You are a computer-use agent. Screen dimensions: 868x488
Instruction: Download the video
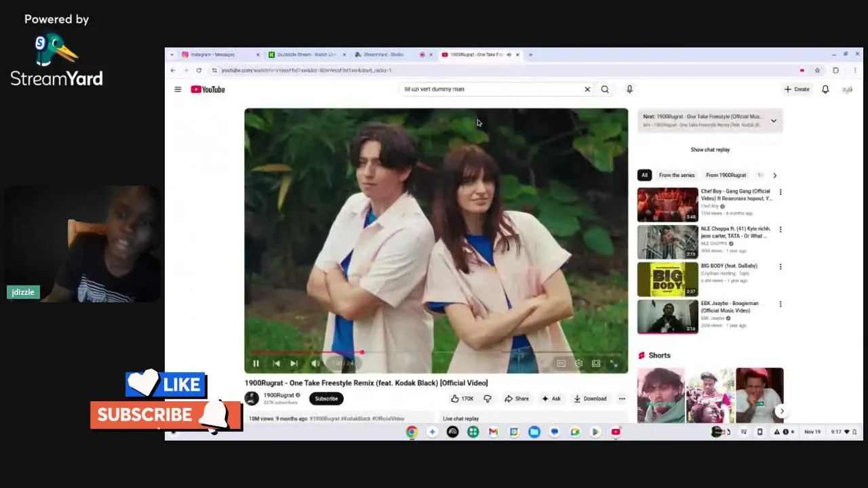pos(590,399)
